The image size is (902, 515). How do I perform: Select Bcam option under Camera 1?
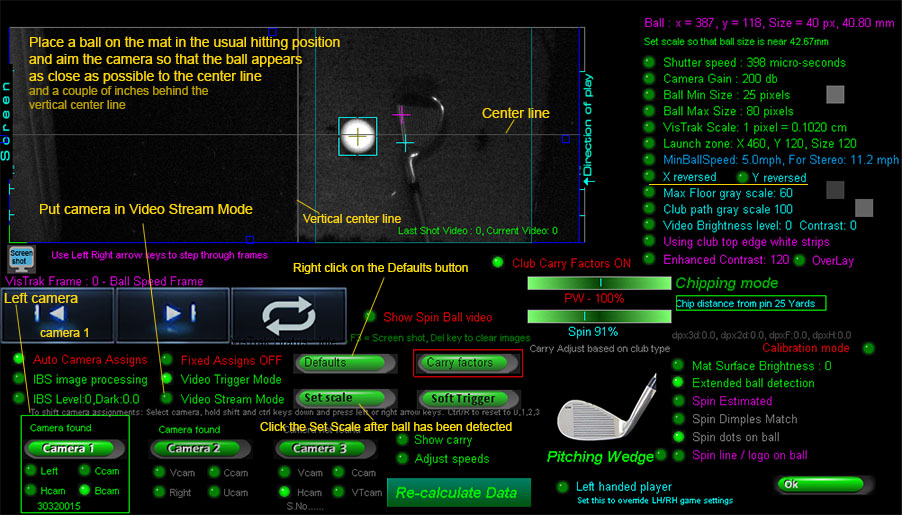(85, 490)
